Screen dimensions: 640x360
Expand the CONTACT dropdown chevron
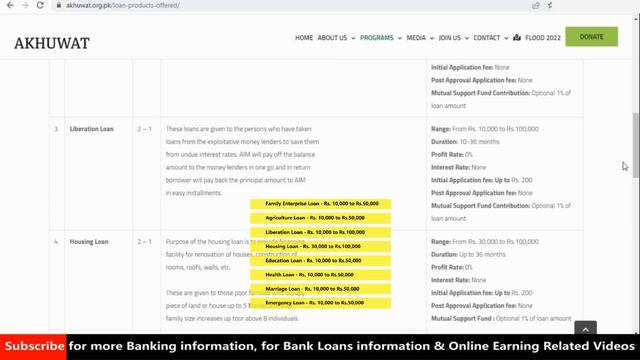point(506,38)
